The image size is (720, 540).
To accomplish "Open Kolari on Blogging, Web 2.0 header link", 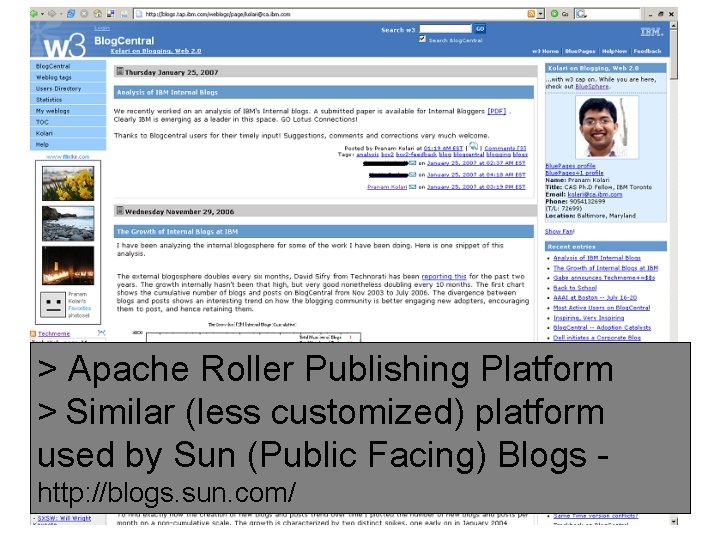I will click(156, 51).
